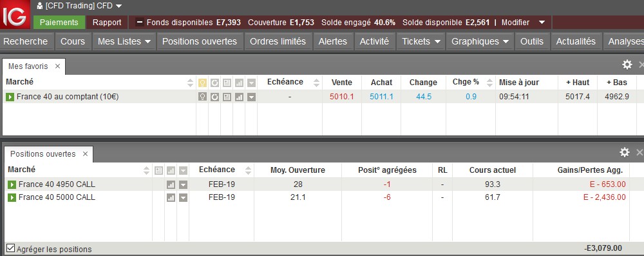Click the refresh circle header icon in Mes favoris

pos(215,83)
